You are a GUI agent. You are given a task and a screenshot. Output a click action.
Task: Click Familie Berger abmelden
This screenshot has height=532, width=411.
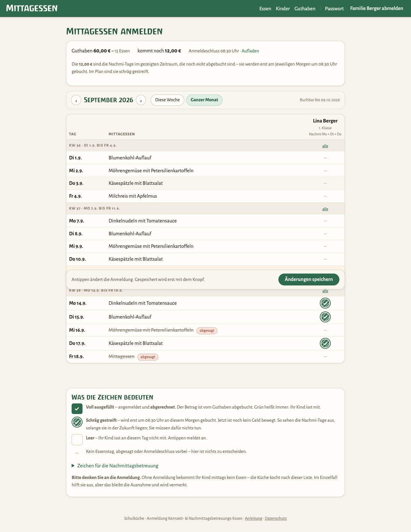tap(377, 8)
